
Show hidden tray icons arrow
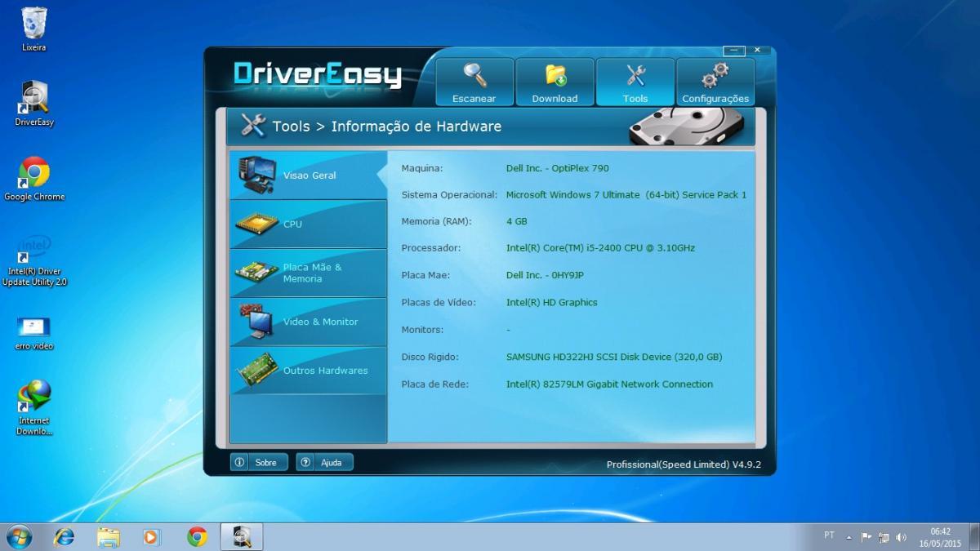[849, 537]
